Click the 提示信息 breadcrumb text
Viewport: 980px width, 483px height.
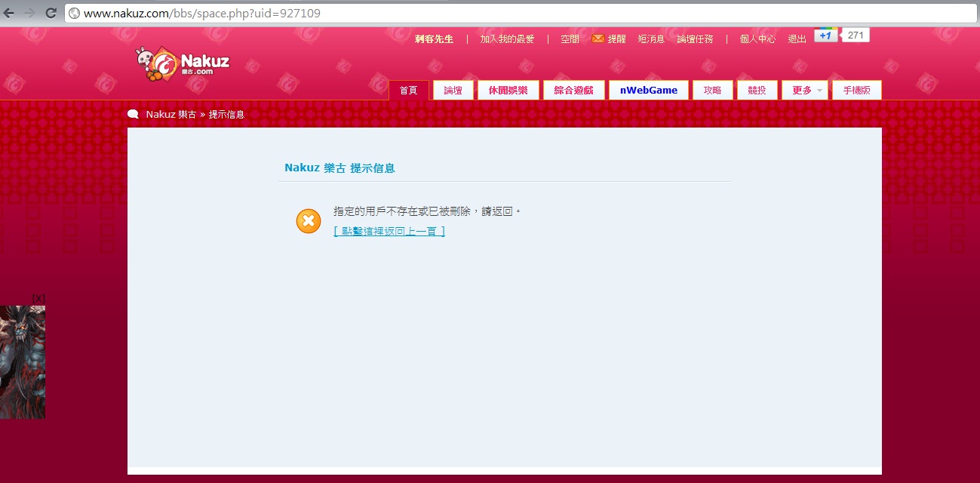tap(226, 115)
